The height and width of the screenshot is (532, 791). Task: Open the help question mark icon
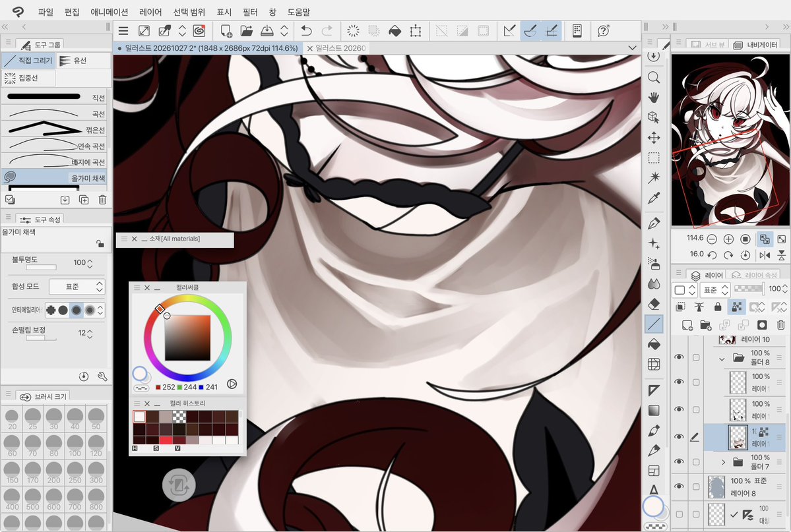point(604,31)
